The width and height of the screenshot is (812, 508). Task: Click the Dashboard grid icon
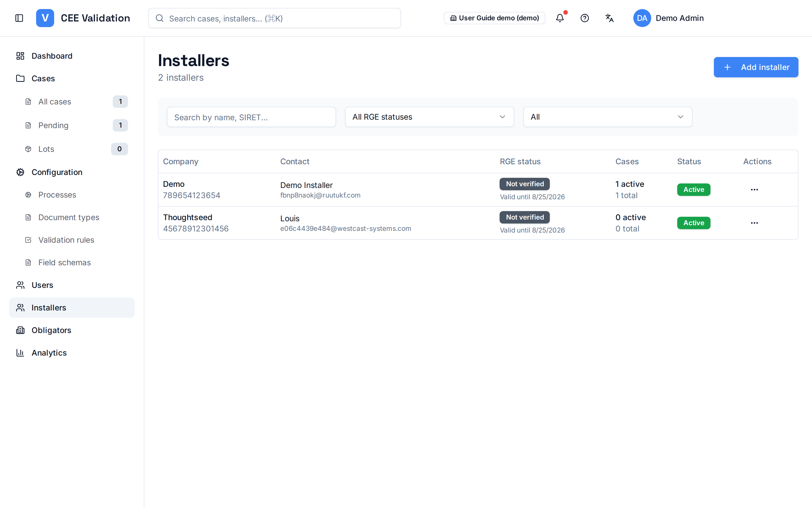(x=20, y=56)
